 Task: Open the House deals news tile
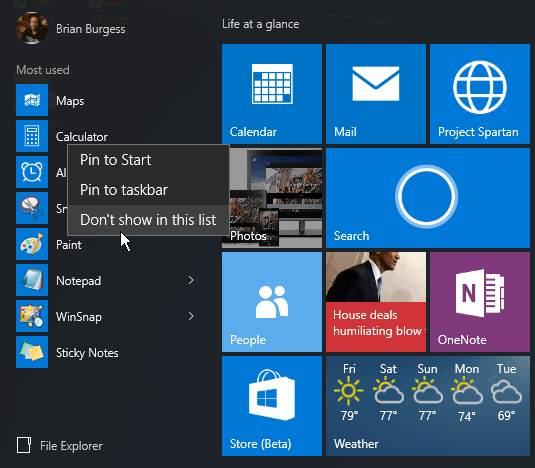[x=376, y=302]
